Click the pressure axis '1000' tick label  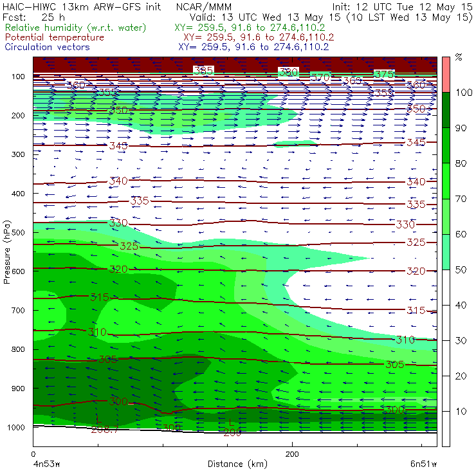(16, 427)
